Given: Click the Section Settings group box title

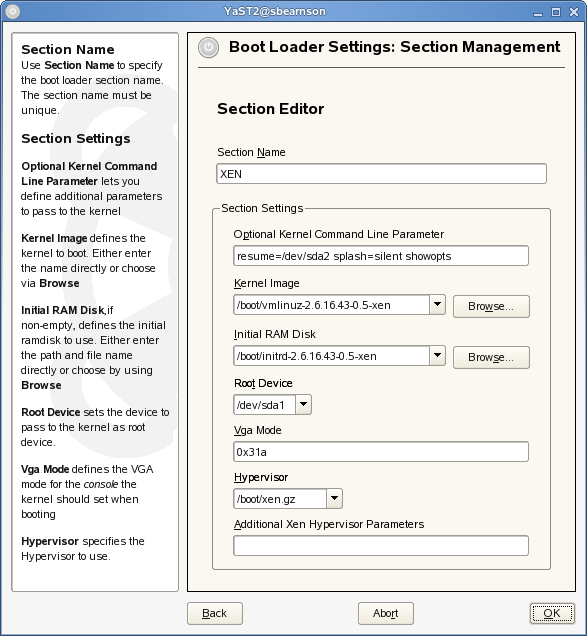Looking at the screenshot, I should (x=262, y=208).
